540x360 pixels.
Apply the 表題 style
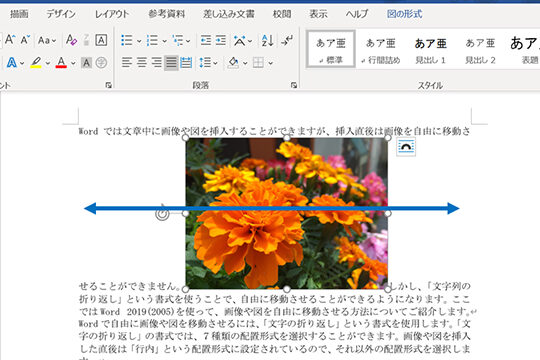tap(523, 49)
